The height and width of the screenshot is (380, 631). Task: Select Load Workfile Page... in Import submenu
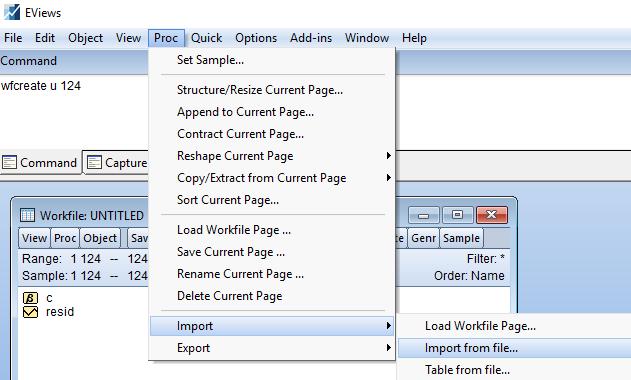(514, 326)
